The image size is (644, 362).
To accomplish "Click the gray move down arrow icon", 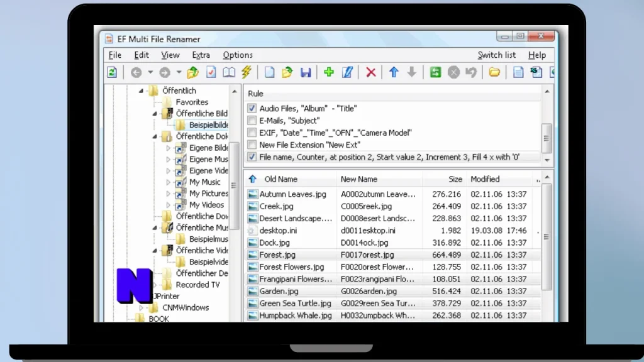I will [x=411, y=72].
